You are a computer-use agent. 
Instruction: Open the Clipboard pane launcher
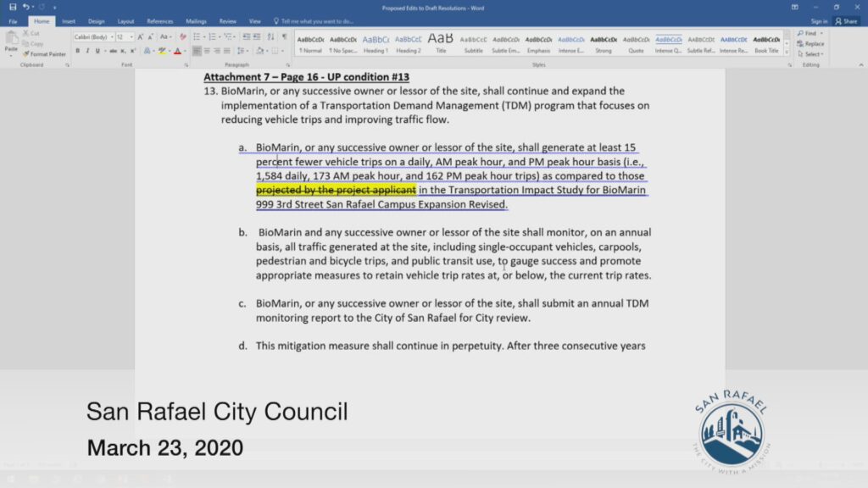pyautogui.click(x=68, y=65)
